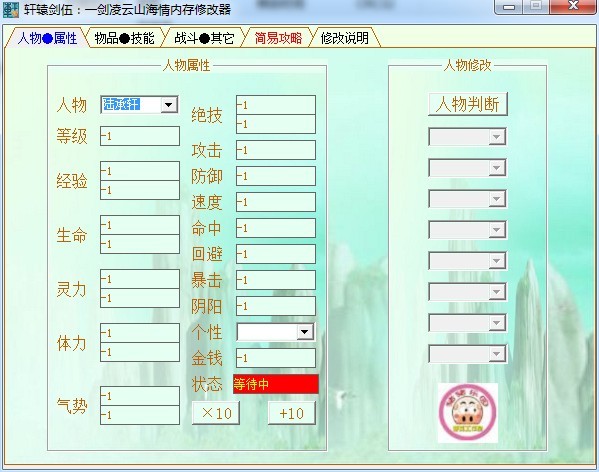Click the 暴击 critical input field
The image size is (599, 472).
coord(276,280)
